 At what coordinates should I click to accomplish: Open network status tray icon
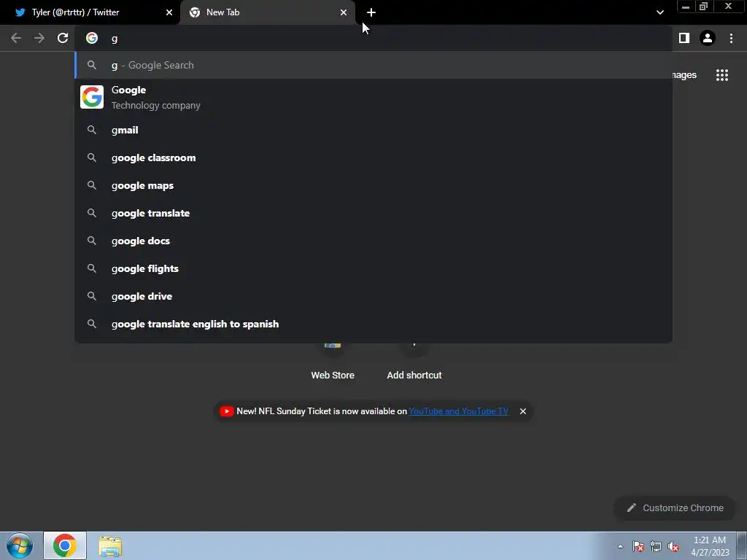pyautogui.click(x=656, y=546)
